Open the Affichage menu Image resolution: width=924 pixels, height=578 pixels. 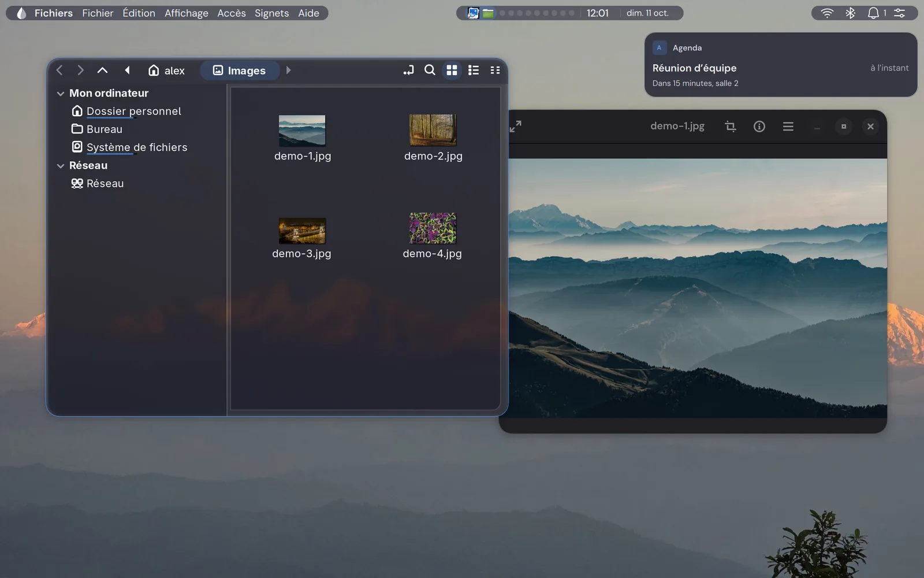[186, 13]
